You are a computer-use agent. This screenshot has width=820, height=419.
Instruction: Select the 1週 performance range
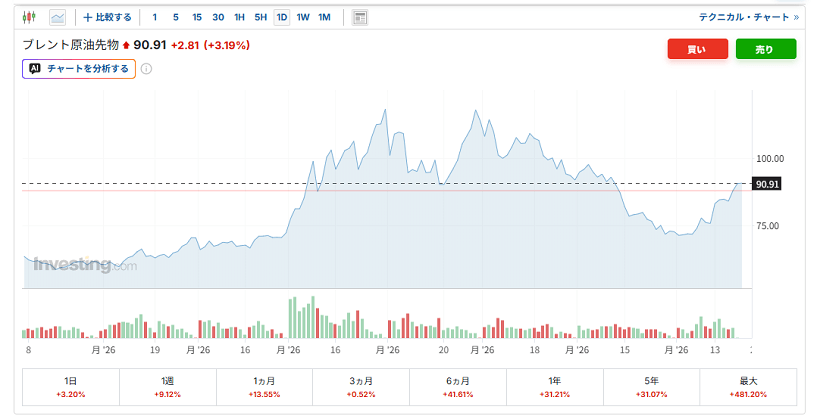[x=167, y=387]
